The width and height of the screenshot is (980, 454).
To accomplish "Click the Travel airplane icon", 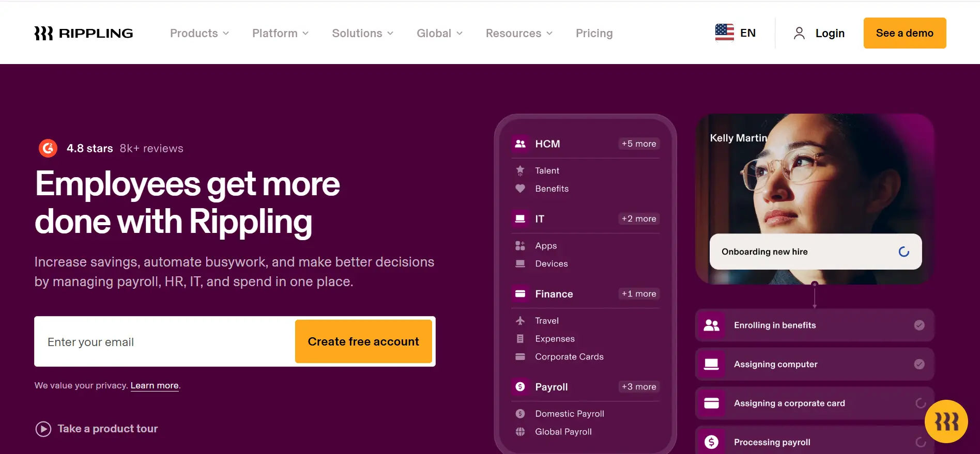I will 520,321.
